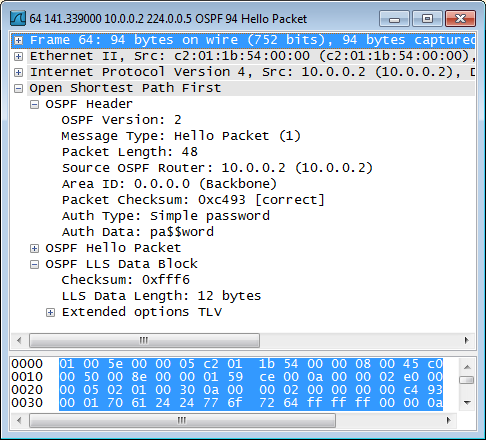Click left arrow of packet details scrollbar
The image size is (486, 440).
coord(19,340)
